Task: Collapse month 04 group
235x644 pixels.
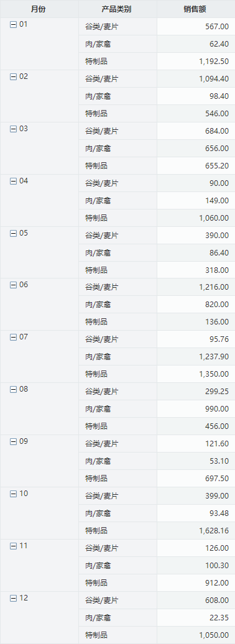Action: coord(13,181)
